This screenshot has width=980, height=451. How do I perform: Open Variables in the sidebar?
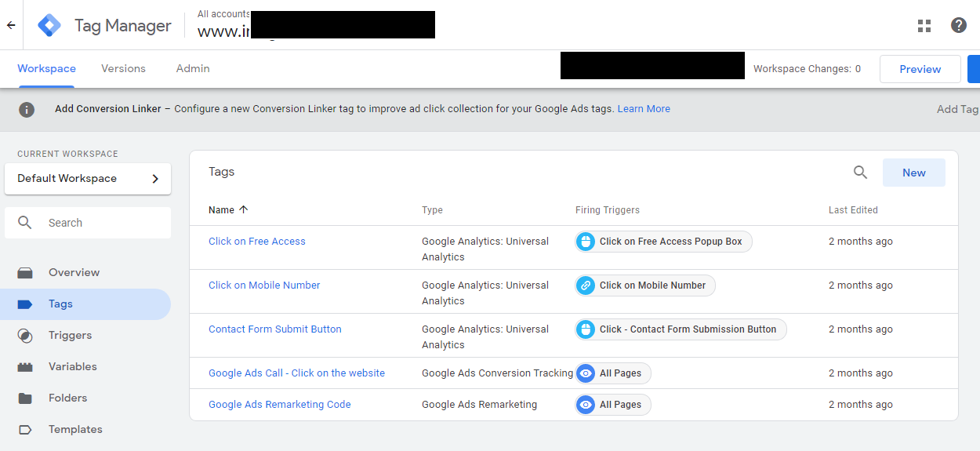(72, 367)
